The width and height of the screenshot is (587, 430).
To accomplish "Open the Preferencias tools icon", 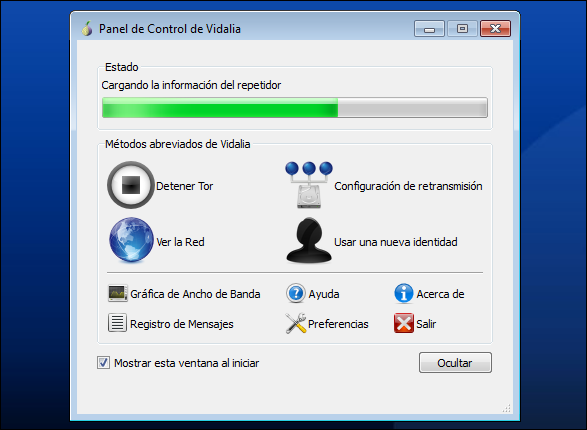I will 296,323.
